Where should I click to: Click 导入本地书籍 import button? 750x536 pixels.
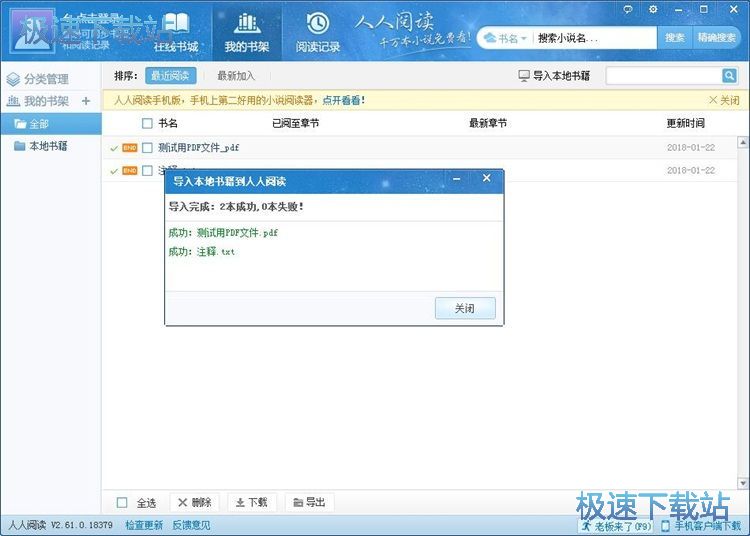pos(555,76)
